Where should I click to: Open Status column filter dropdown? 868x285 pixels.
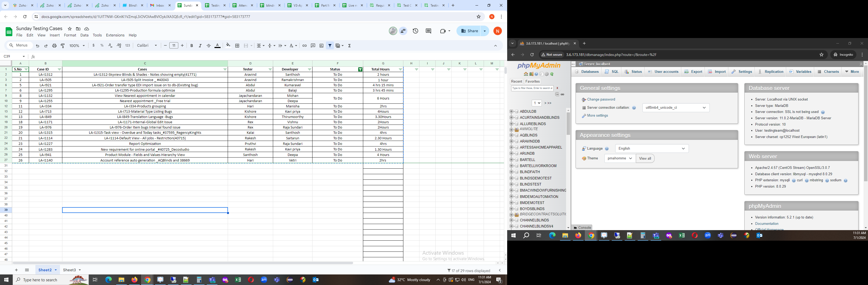coord(360,70)
